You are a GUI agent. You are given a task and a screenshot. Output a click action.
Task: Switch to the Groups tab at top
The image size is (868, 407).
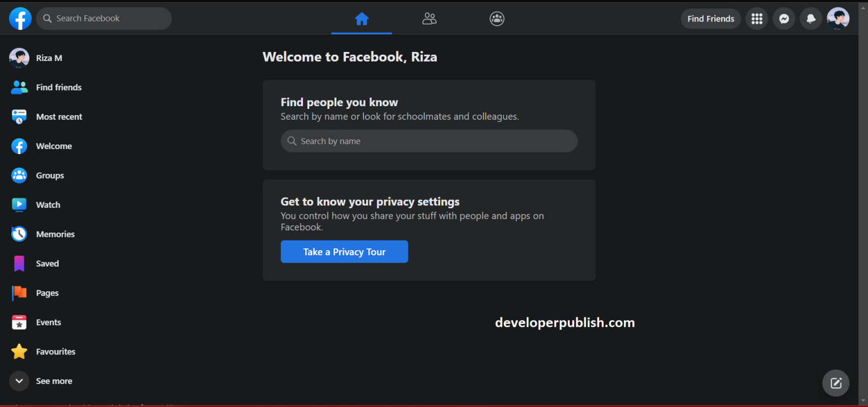497,19
